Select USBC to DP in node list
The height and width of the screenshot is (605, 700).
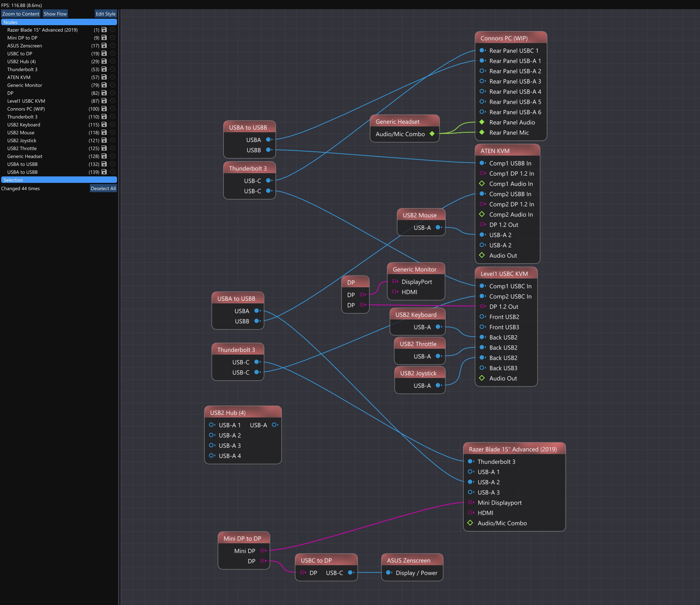tap(20, 53)
